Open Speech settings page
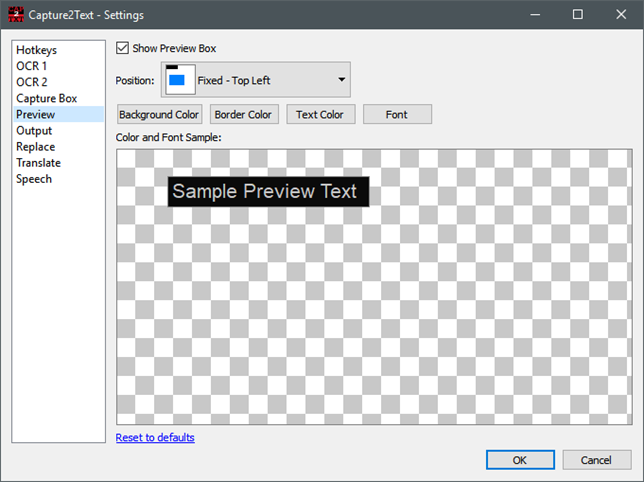 click(58, 179)
